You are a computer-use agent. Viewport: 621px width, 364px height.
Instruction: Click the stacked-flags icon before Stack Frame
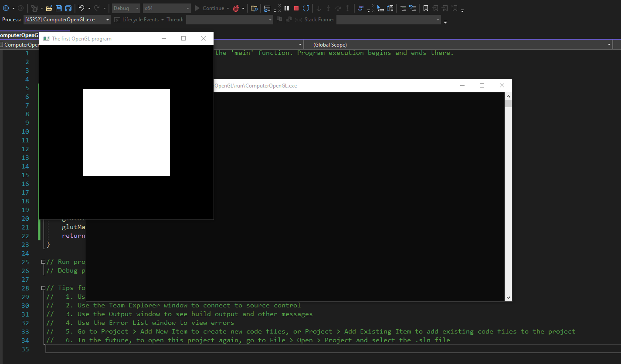pyautogui.click(x=288, y=20)
